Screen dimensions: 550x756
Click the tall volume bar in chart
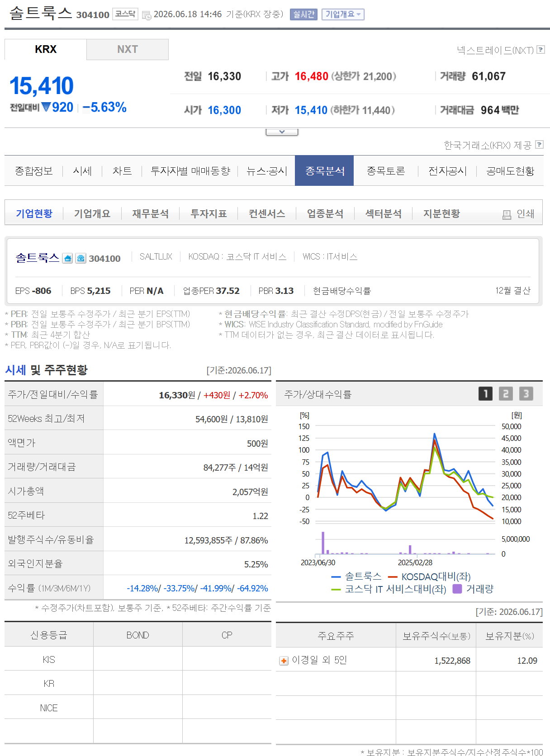(x=323, y=543)
